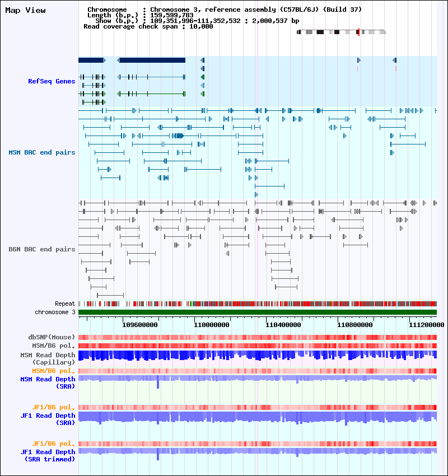Click the ruler label 111200000

(x=427, y=325)
